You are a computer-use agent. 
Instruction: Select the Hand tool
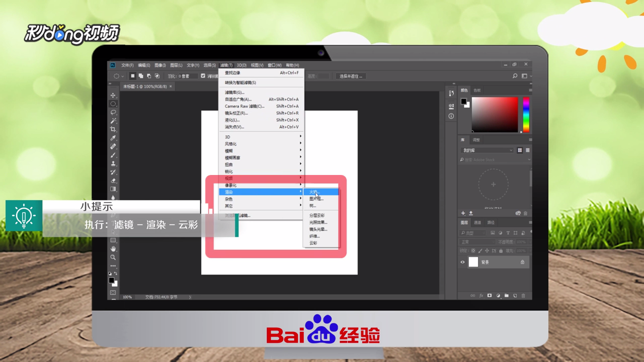coord(113,249)
